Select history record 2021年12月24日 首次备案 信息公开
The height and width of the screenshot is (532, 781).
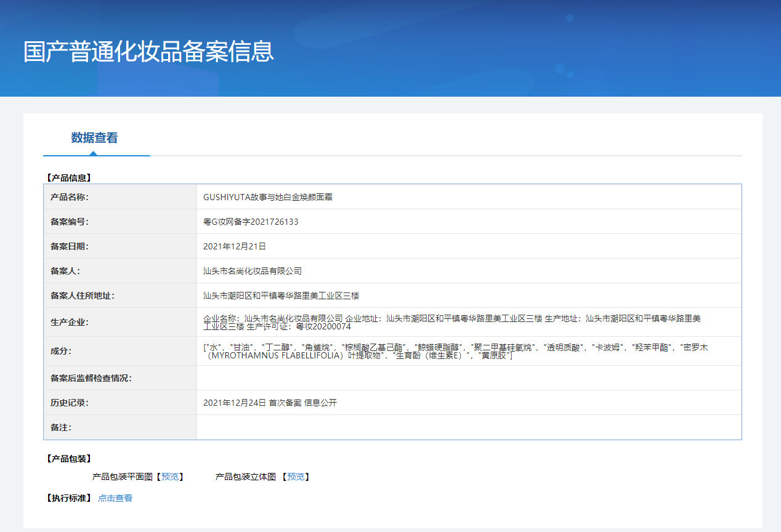tap(270, 403)
